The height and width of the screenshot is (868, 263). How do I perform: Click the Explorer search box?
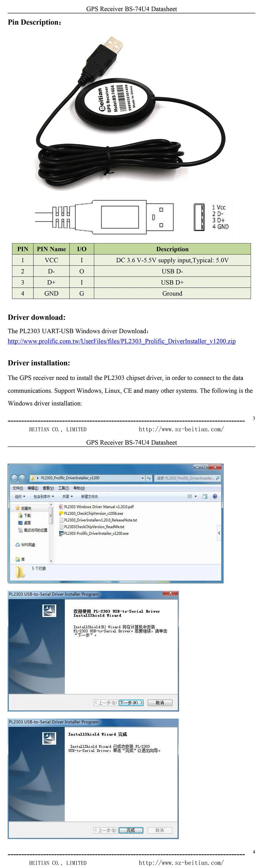[188, 478]
